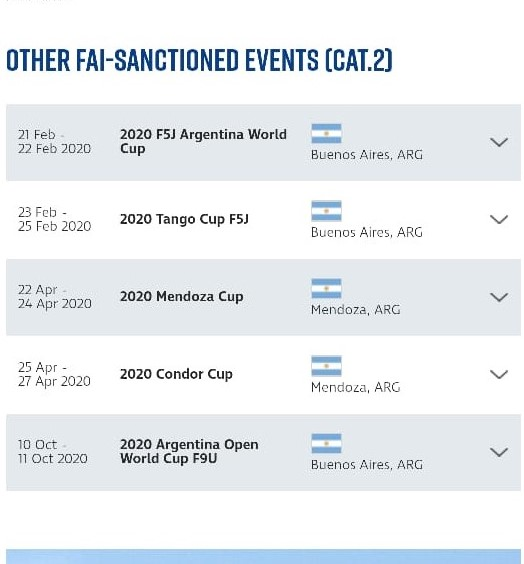The image size is (524, 564).
Task: Open the 2020 Mendoza Cup event title
Action: click(x=182, y=297)
